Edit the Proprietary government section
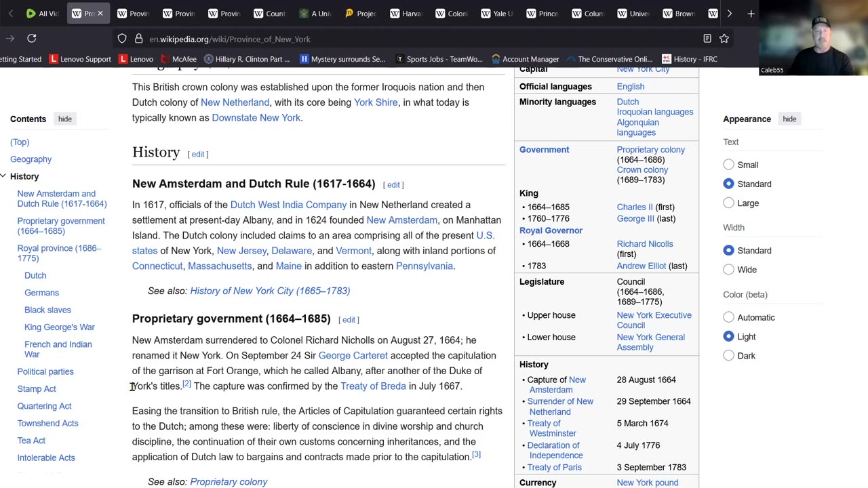This screenshot has width=868, height=488. point(349,319)
